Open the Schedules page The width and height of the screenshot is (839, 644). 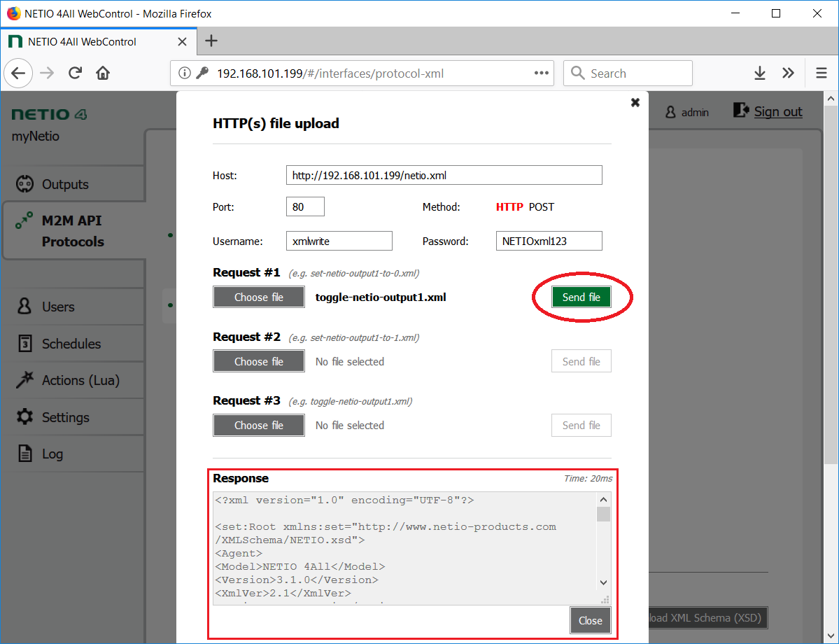tap(71, 344)
